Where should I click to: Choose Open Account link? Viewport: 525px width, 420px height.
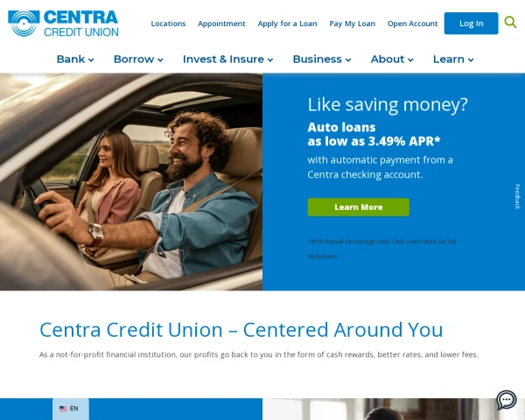(x=412, y=24)
